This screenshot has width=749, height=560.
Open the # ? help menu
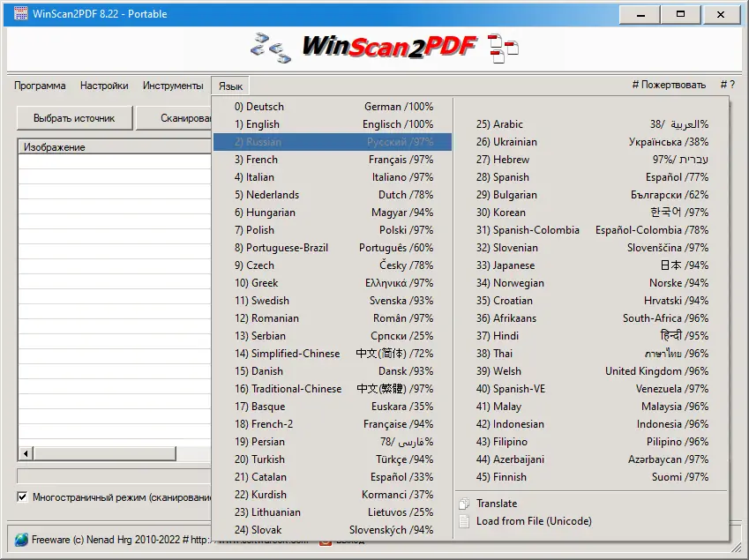[x=727, y=85]
